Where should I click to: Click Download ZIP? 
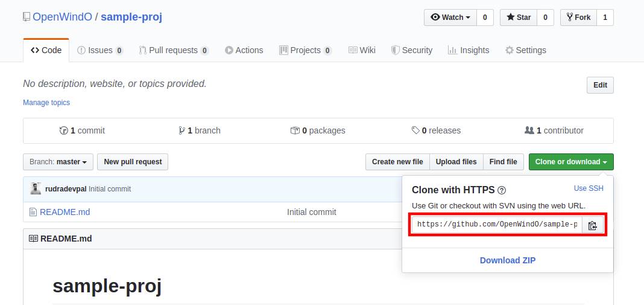508,260
